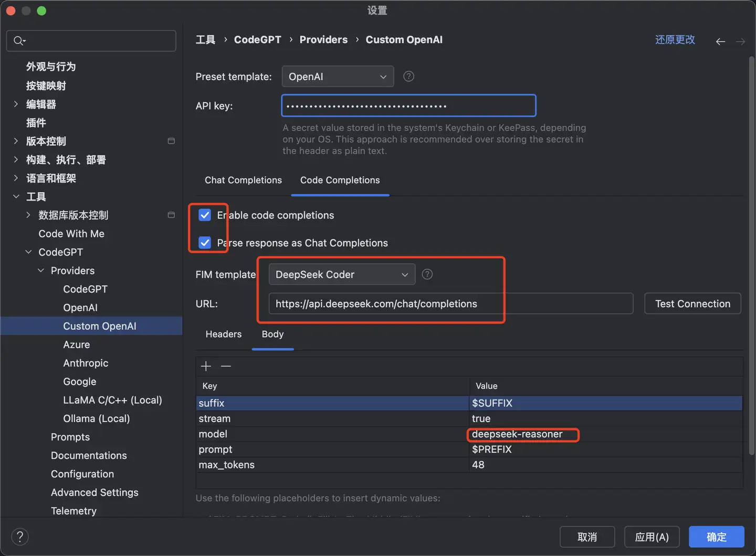Click project-level icon beside 数据库版本控制
Viewport: 756px width, 556px height.
[x=171, y=215]
